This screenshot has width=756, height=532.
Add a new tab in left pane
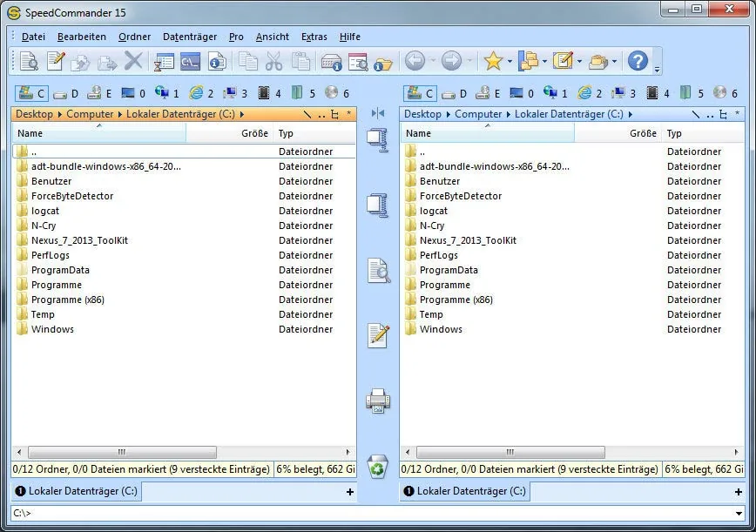[x=350, y=492]
